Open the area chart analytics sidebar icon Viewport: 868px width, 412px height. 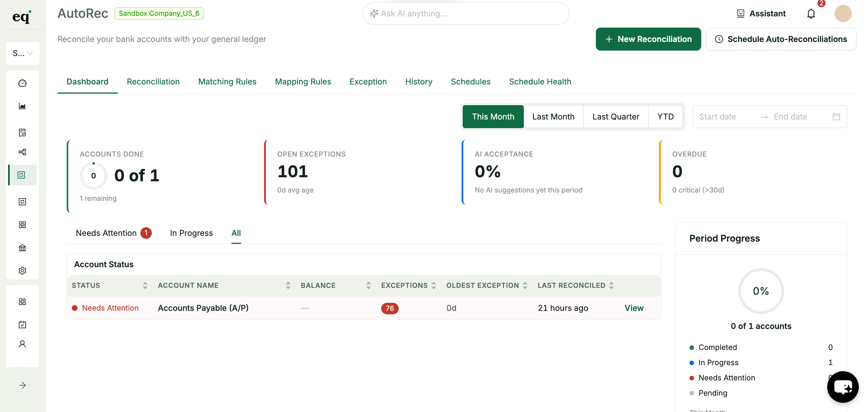22,106
